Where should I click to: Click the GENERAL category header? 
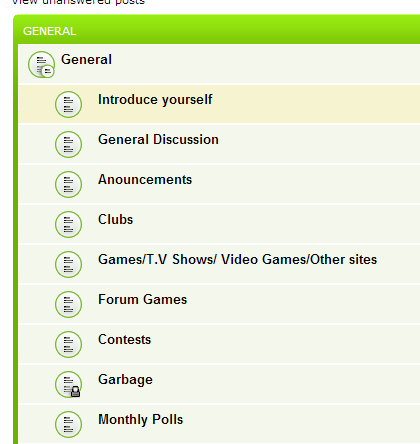(x=49, y=31)
